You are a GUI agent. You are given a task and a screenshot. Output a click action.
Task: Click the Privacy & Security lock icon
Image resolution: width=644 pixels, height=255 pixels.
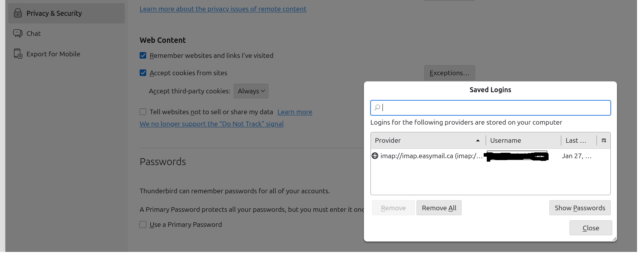[x=18, y=13]
